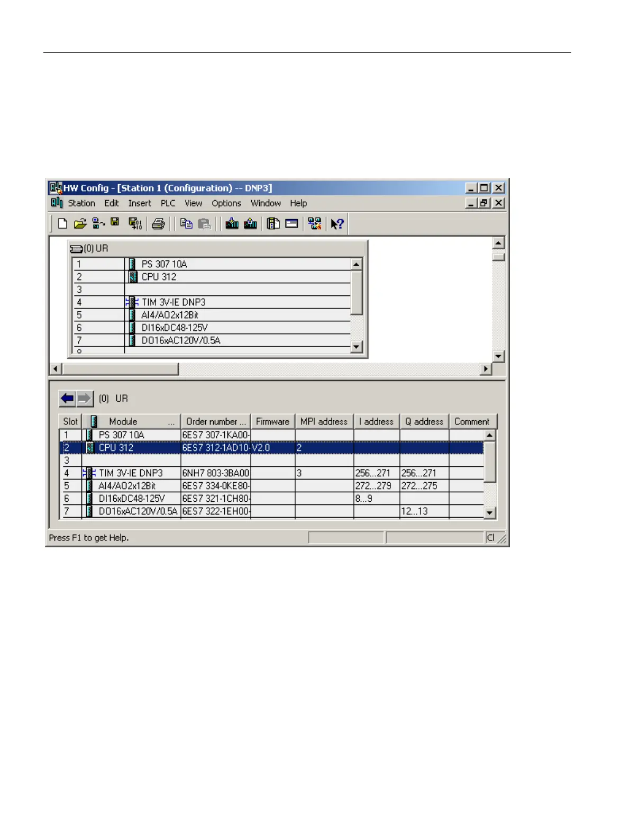This screenshot has height=840, width=630.
Task: Click detail table scroll down arrow
Action: (x=490, y=512)
